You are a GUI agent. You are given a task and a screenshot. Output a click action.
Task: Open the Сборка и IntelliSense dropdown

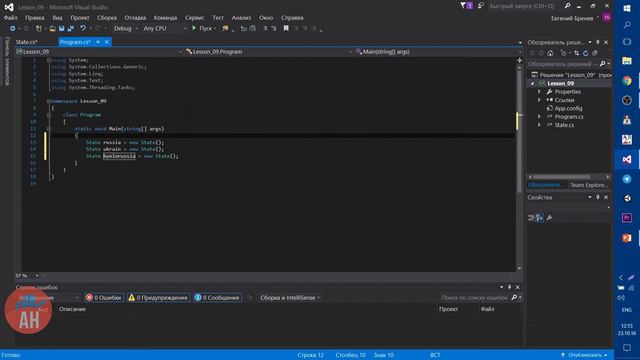(290, 298)
